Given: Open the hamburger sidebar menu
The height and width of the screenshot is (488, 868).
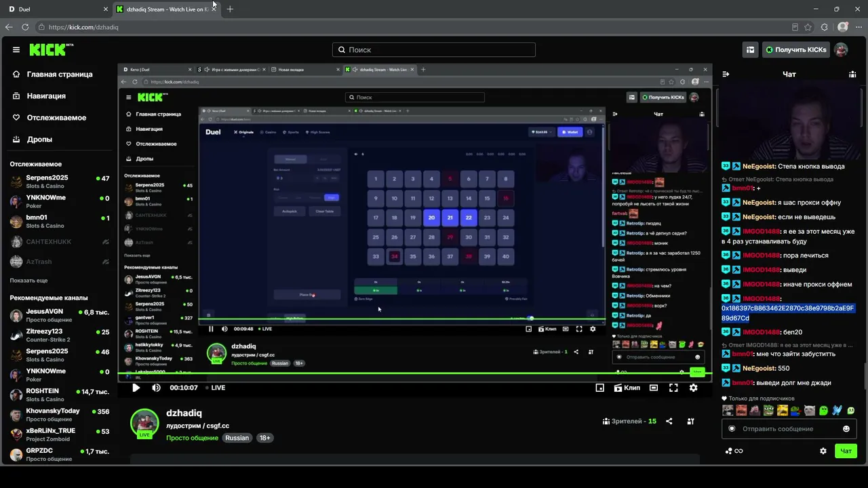Looking at the screenshot, I should click(x=16, y=49).
